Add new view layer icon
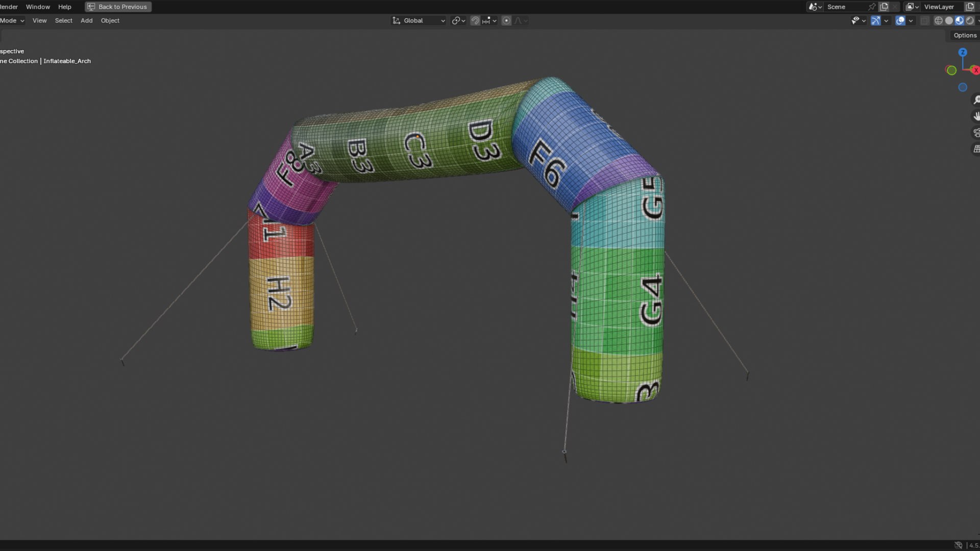 pyautogui.click(x=970, y=7)
